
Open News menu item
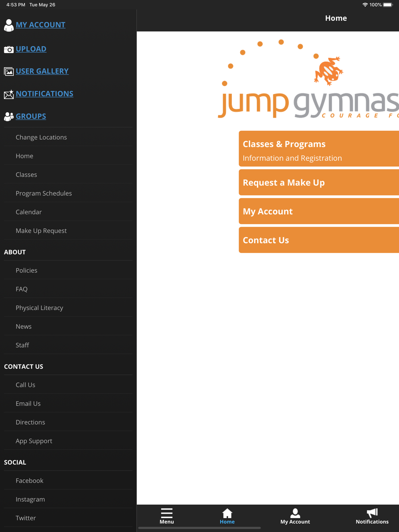coord(68,327)
